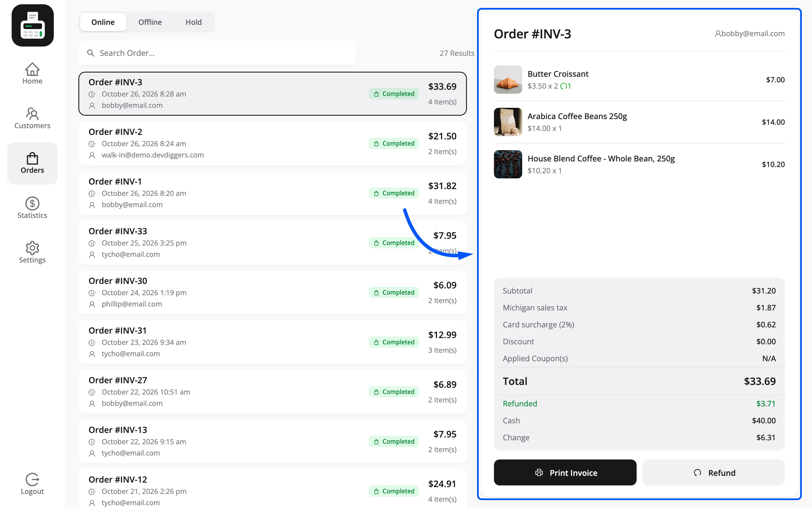Click the Michigan sales tax line

click(x=639, y=308)
